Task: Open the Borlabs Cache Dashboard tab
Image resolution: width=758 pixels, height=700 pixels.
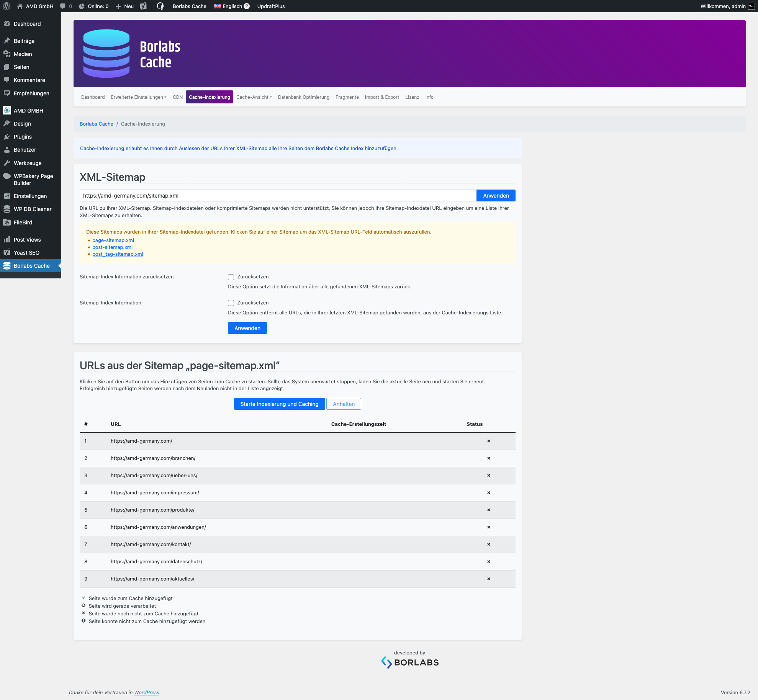Action: tap(93, 97)
